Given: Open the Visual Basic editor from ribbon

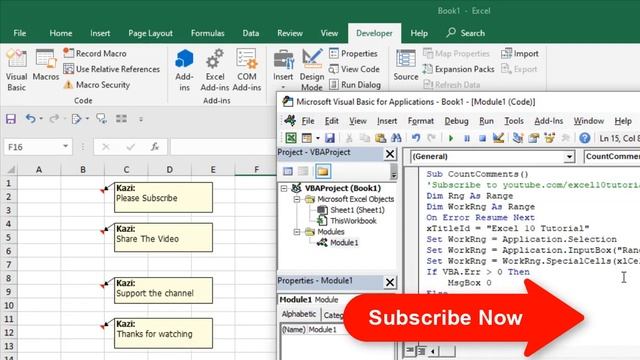Looking at the screenshot, I should (16, 70).
